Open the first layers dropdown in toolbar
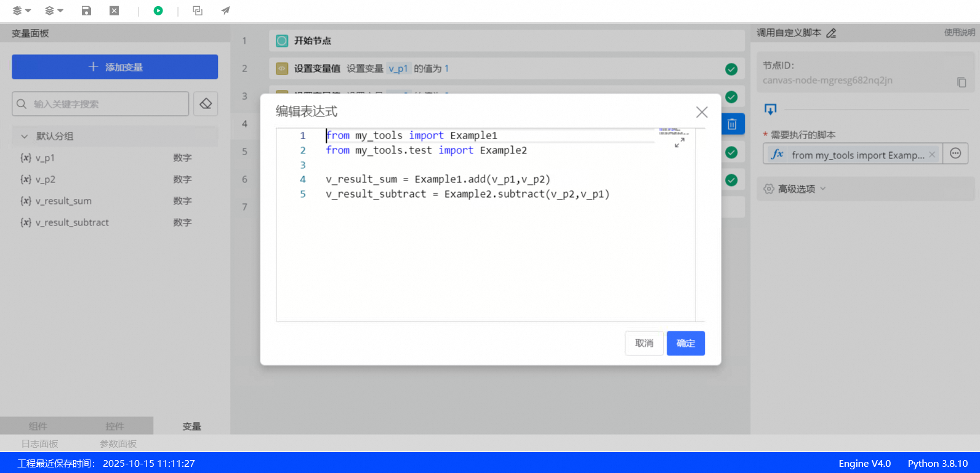Image resolution: width=980 pixels, height=473 pixels. point(21,10)
